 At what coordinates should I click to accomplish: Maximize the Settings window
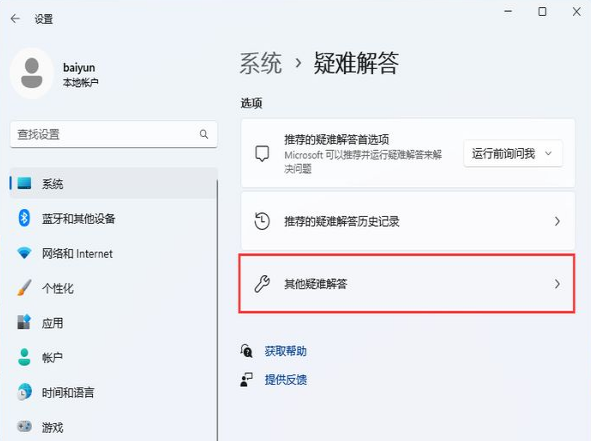542,11
